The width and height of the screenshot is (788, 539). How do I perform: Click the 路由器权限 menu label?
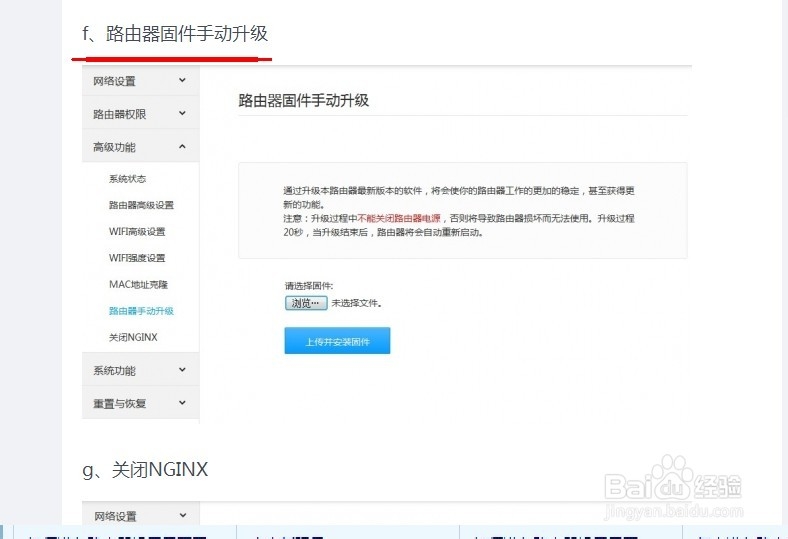[x=120, y=114]
